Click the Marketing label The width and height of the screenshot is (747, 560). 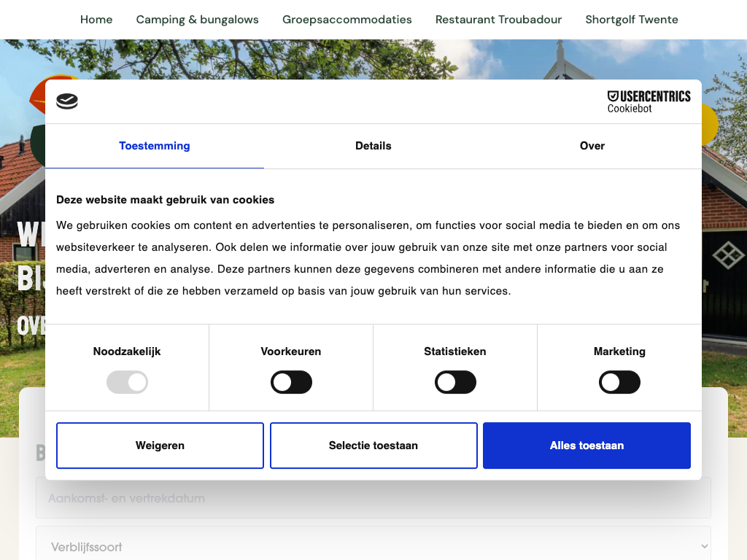[619, 351]
